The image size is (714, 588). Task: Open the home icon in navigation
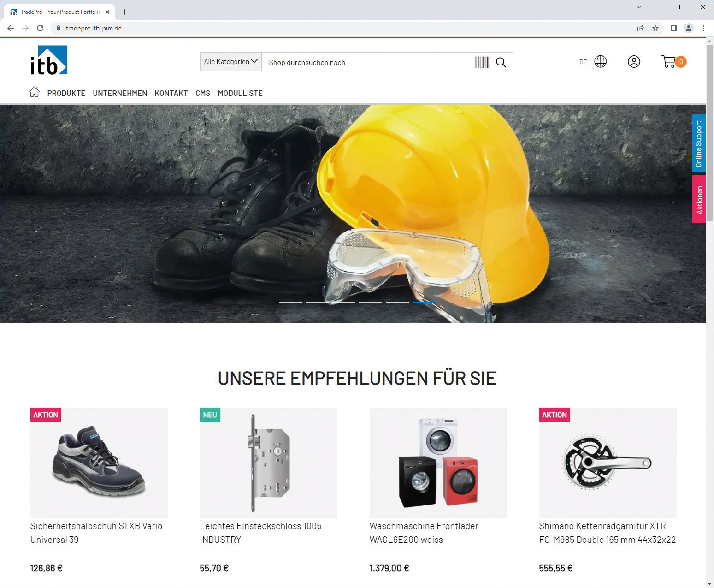pyautogui.click(x=34, y=92)
